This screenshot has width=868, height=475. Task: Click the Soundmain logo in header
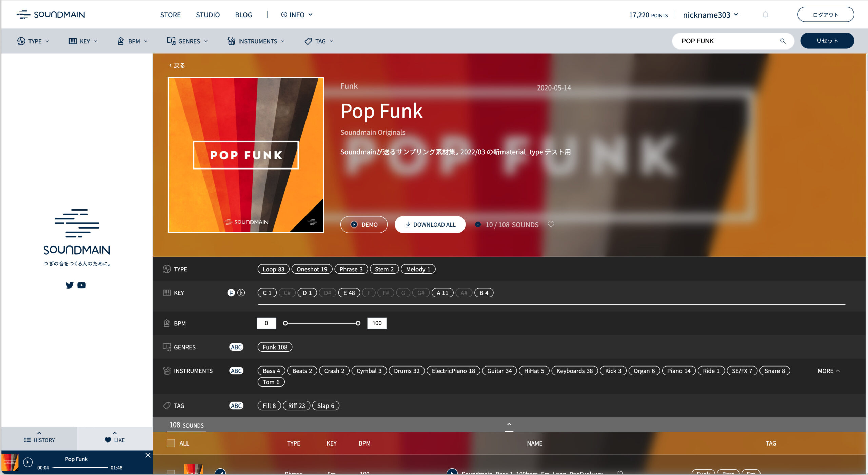tap(51, 14)
